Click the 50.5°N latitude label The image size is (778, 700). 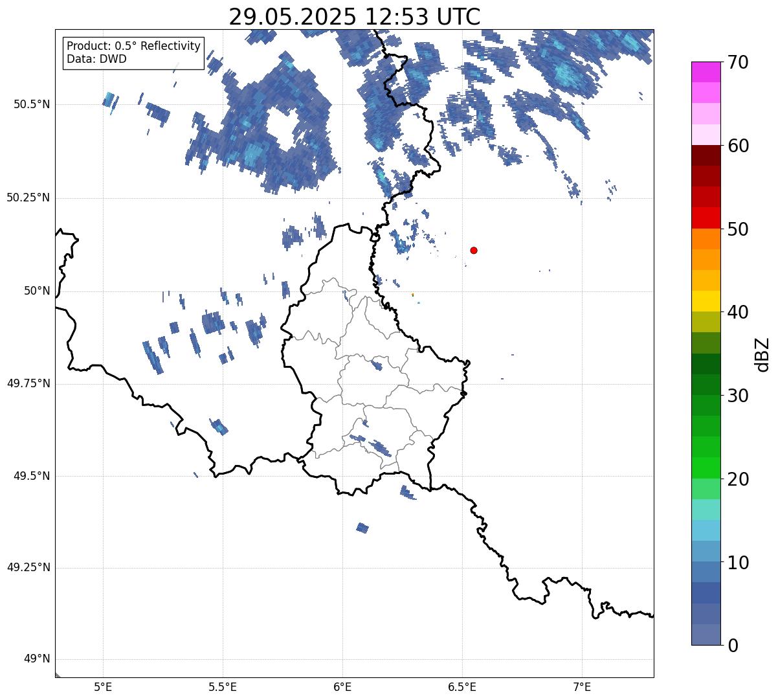click(32, 104)
